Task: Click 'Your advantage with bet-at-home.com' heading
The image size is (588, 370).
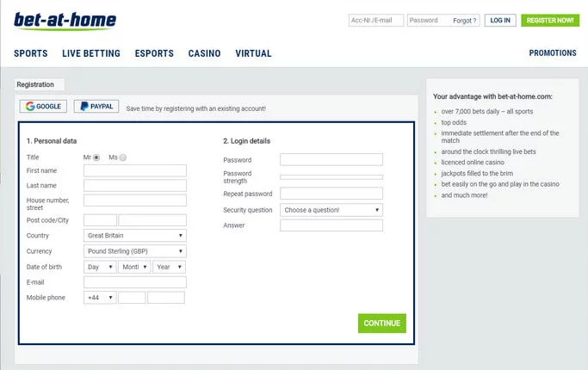Action: (492, 96)
